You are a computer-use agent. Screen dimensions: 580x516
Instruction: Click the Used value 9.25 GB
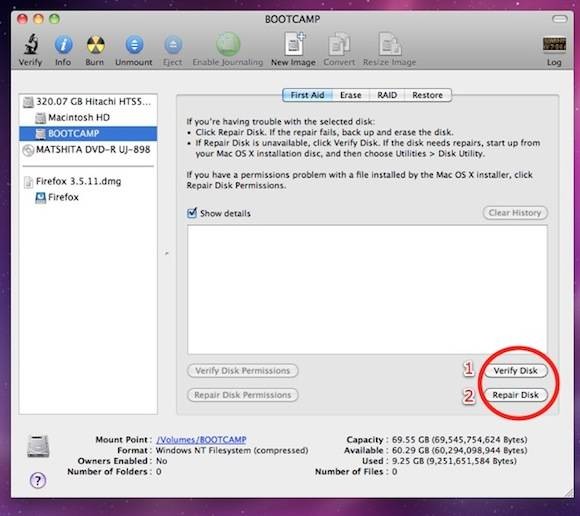point(454,461)
